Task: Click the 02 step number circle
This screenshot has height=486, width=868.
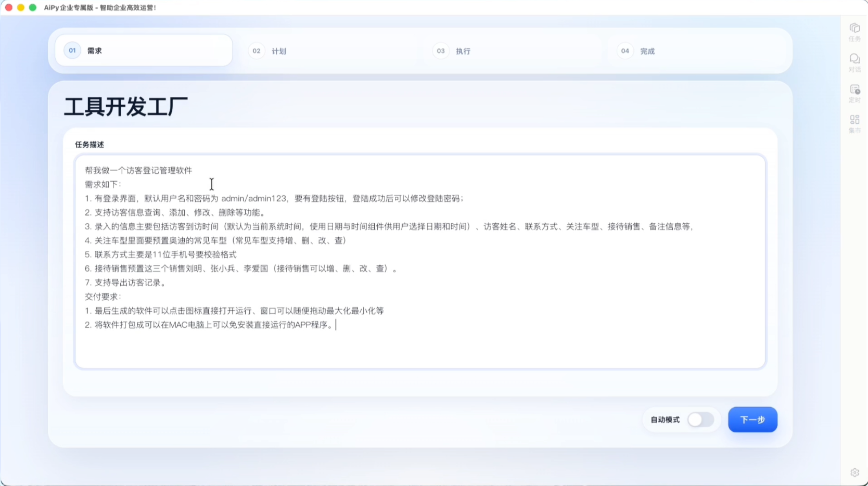Action: tap(257, 51)
